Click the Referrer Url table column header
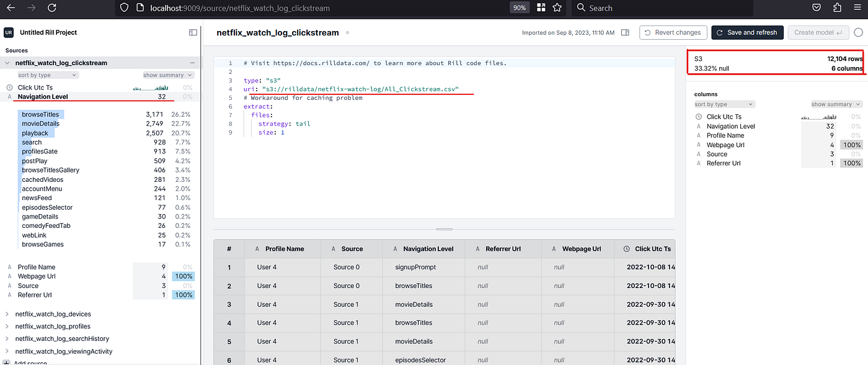 point(503,249)
